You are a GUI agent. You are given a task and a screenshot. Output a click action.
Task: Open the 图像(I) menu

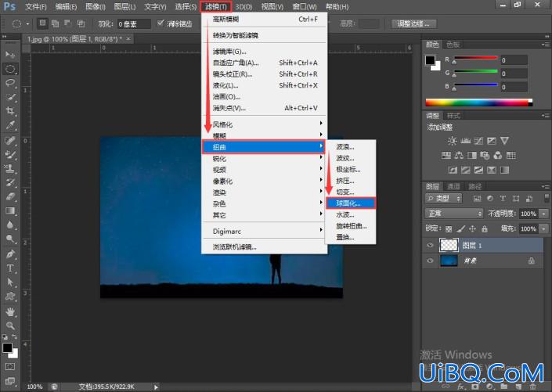click(96, 7)
